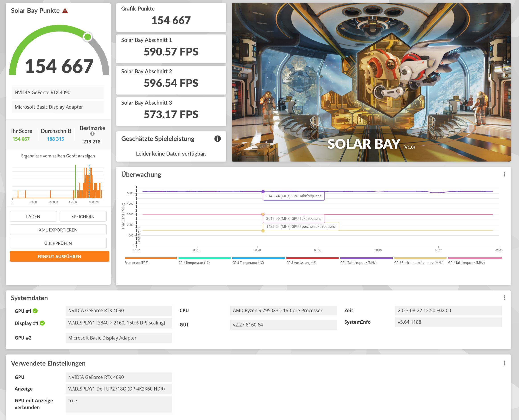This screenshot has width=519, height=420.
Task: Toggle CPU-Temperatur legend series
Action: point(194,262)
